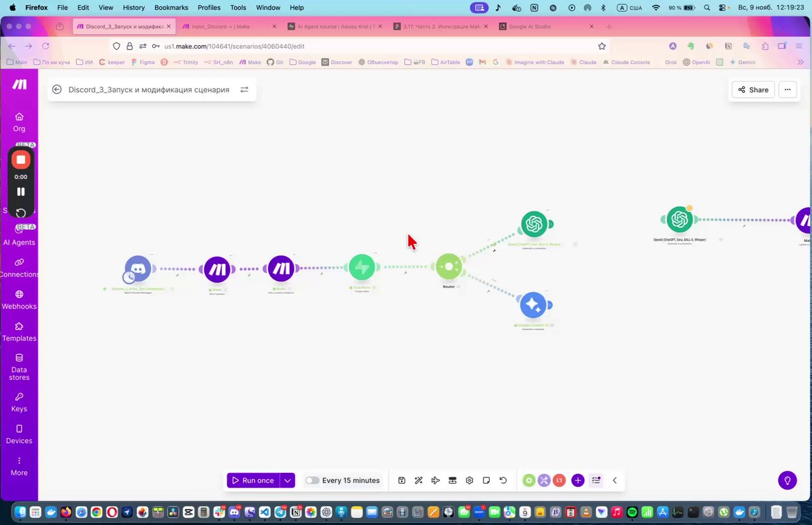Select the standalone OpenAI module on the right
Screen dimensions: 812x525
[x=679, y=220]
